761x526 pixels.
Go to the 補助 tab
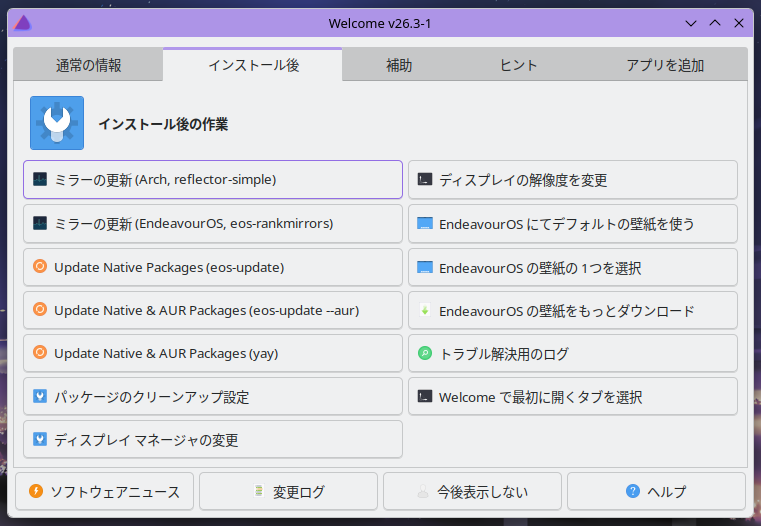(x=399, y=65)
